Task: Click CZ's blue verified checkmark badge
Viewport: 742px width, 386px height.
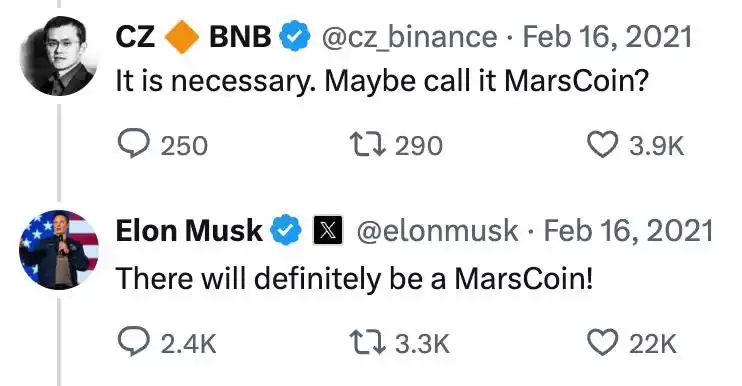Action: coord(295,37)
